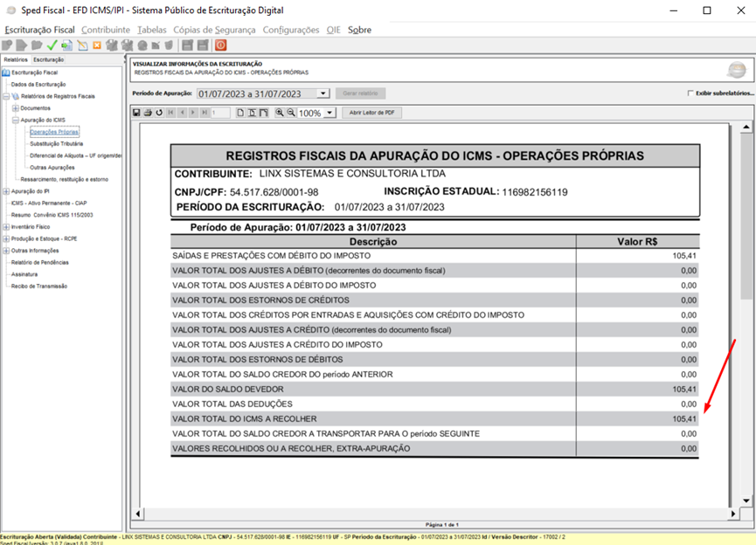
Task: Click the import document icon with green arrow
Action: (x=67, y=45)
